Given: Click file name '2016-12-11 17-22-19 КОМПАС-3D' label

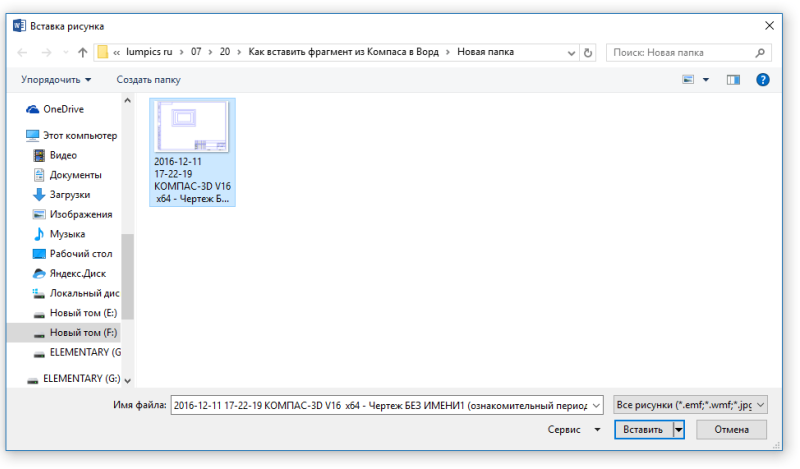Looking at the screenshot, I should coord(192,180).
